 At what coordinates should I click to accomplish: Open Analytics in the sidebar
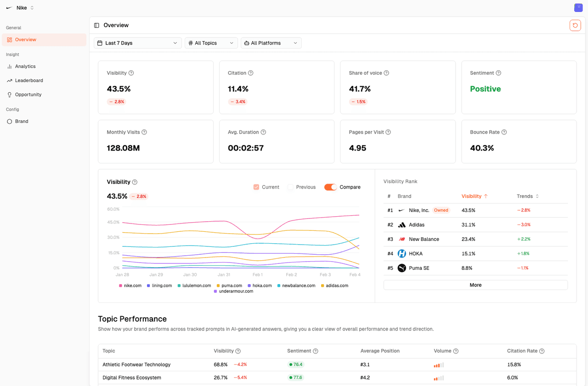(44, 67)
